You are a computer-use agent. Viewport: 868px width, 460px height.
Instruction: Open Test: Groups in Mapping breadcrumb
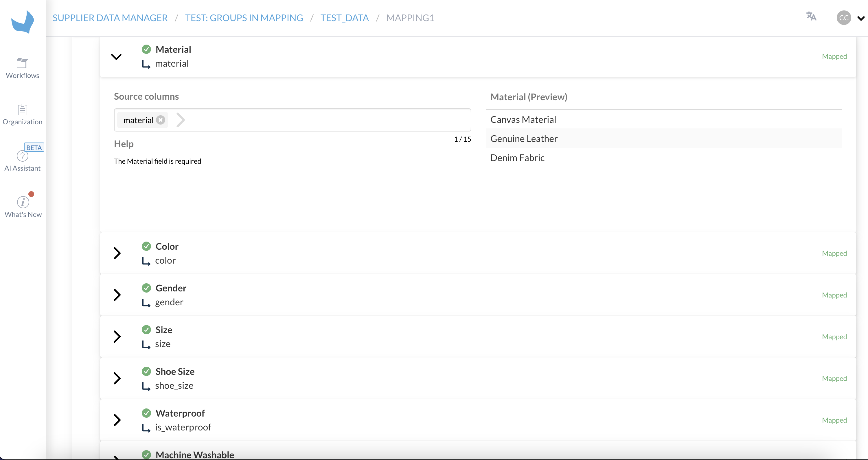pos(244,18)
